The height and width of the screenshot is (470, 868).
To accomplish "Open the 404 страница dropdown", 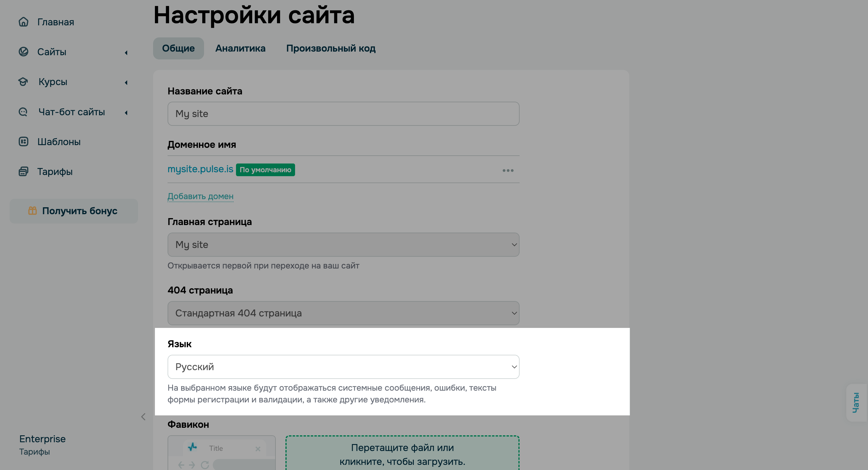I will tap(343, 313).
